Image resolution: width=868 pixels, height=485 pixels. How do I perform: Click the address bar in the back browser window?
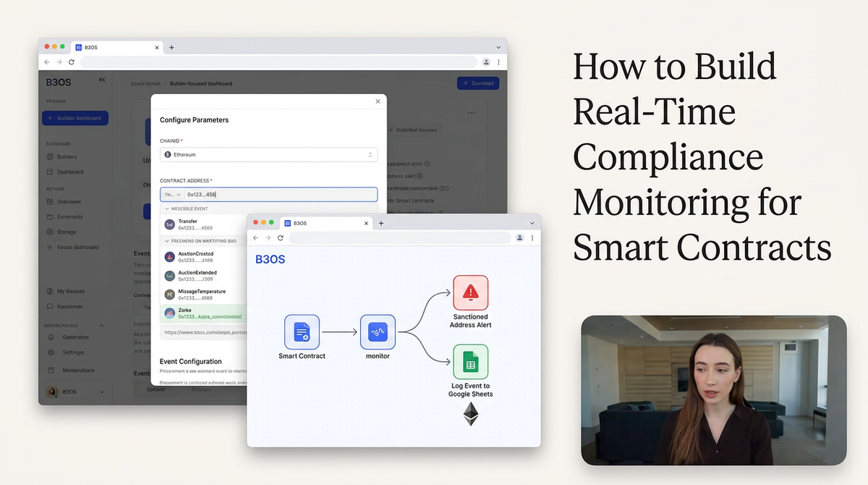tap(278, 62)
